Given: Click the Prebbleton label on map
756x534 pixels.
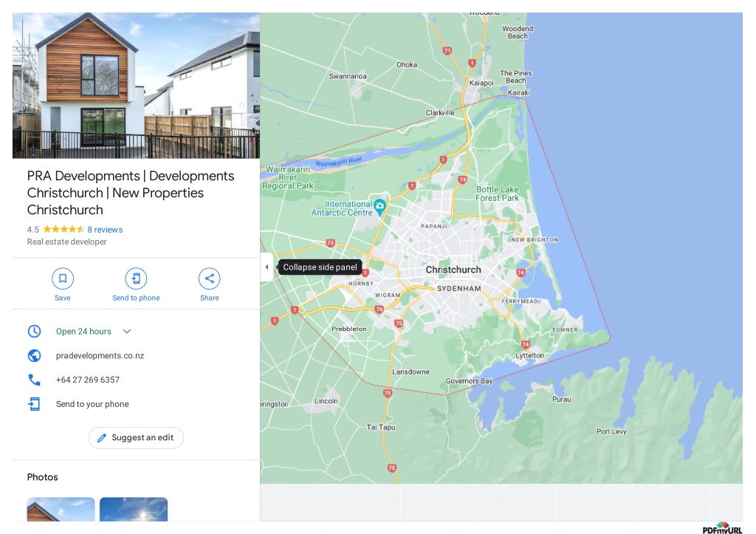Looking at the screenshot, I should [x=349, y=329].
